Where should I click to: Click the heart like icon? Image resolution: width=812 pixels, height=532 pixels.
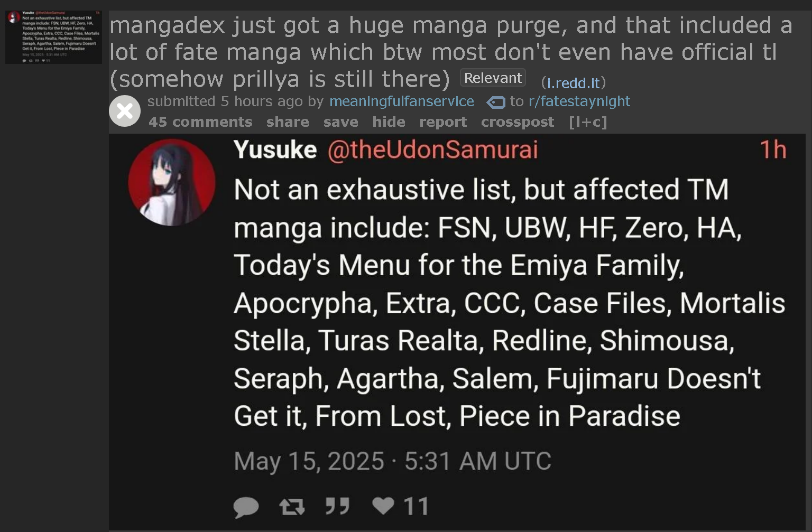[x=383, y=506]
